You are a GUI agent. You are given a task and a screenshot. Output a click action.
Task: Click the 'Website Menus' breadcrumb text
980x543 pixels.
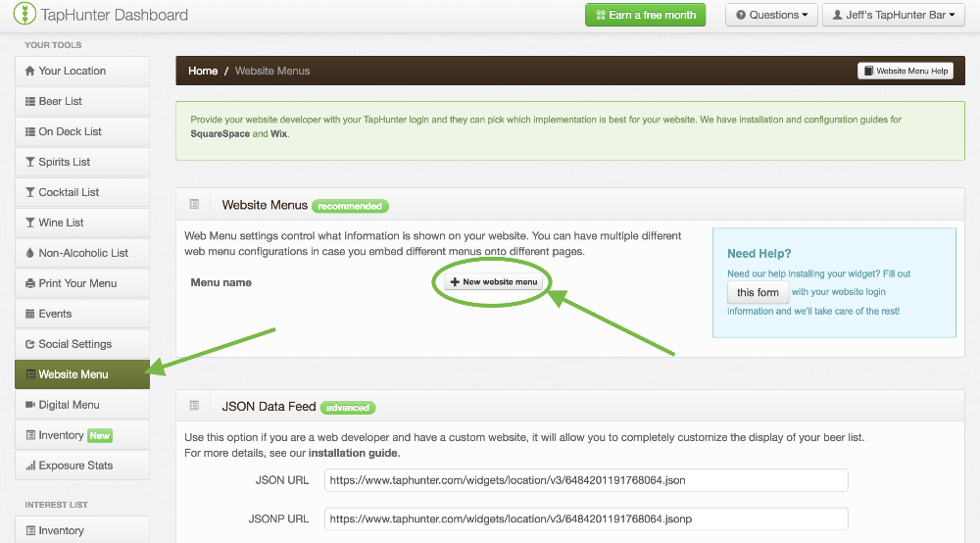pos(272,72)
